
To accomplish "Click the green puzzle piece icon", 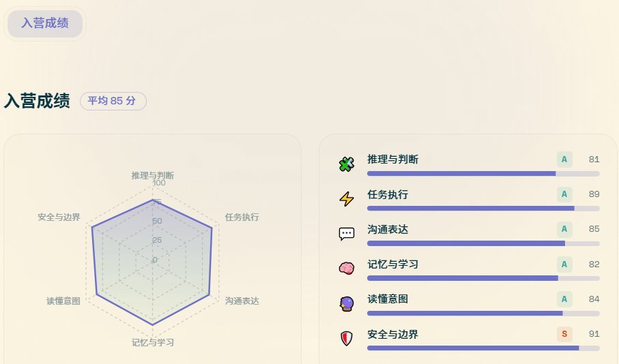I will click(347, 164).
